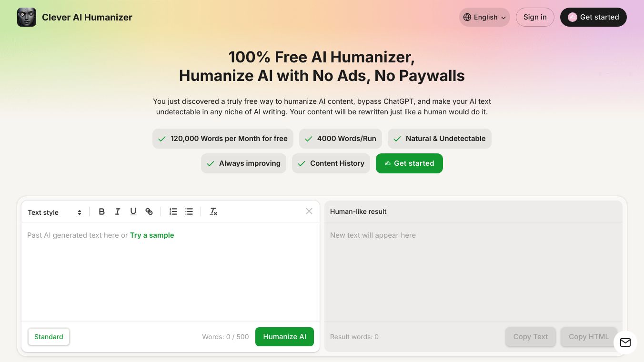Screen dimensions: 644x362
Task: Open the Text style dropdown
Action: (x=54, y=212)
